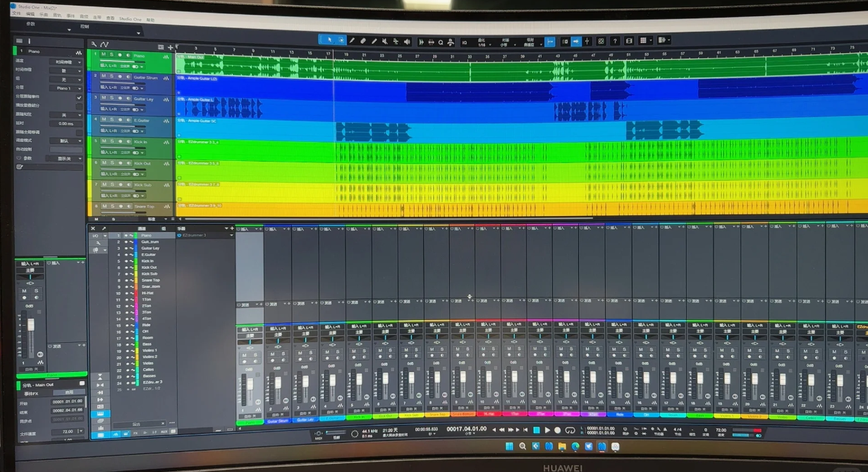Toggle the Loop button in transport
Viewport: 868px width, 472px height.
point(570,430)
